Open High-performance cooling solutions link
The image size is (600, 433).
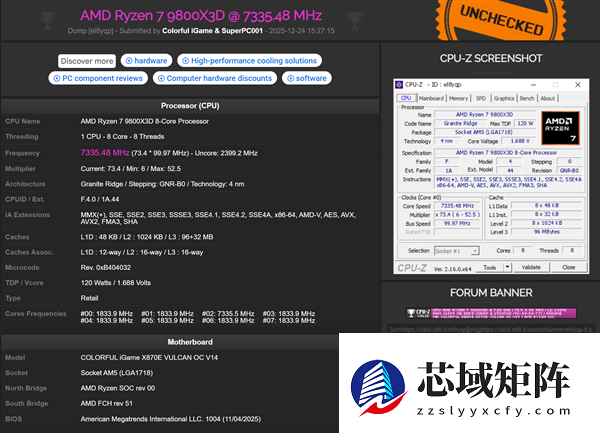pyautogui.click(x=249, y=60)
